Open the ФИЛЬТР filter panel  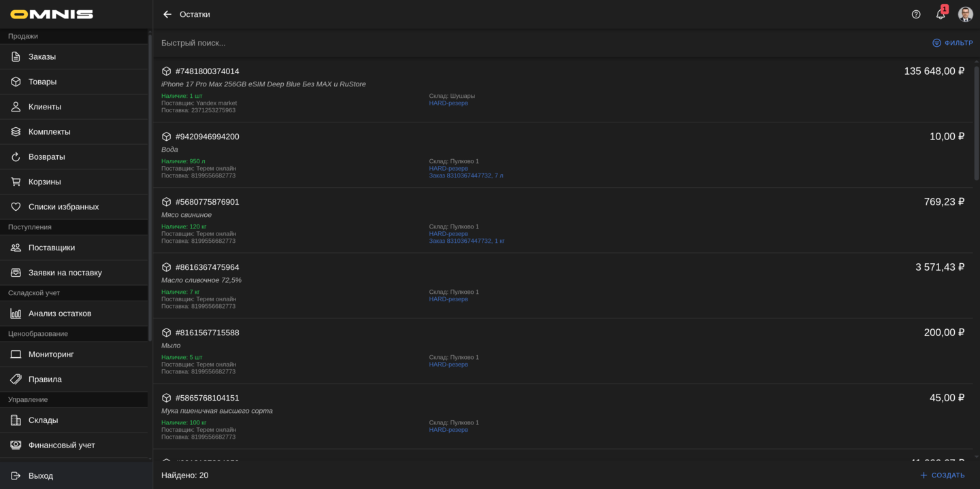(952, 43)
